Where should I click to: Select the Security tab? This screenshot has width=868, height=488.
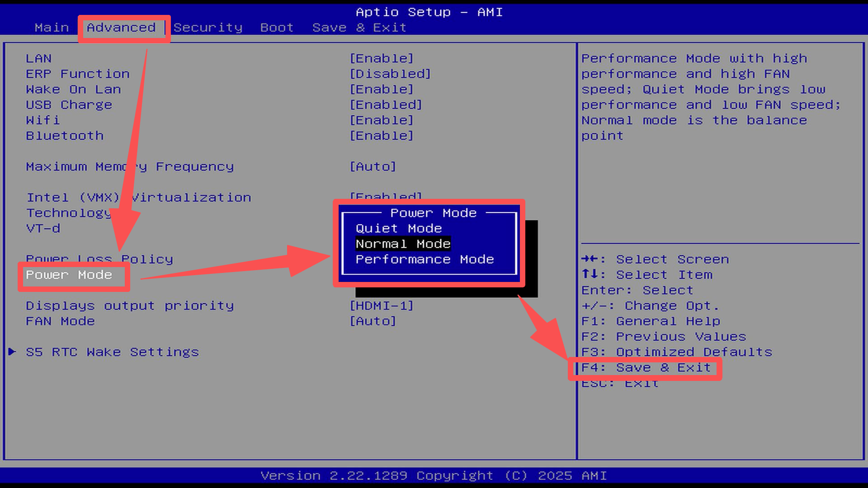click(208, 27)
